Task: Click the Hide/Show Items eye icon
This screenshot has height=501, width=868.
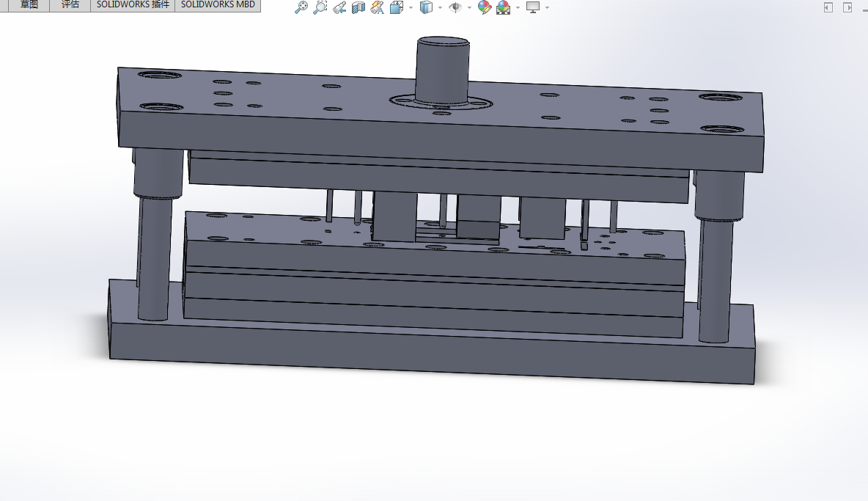Action: (x=455, y=7)
